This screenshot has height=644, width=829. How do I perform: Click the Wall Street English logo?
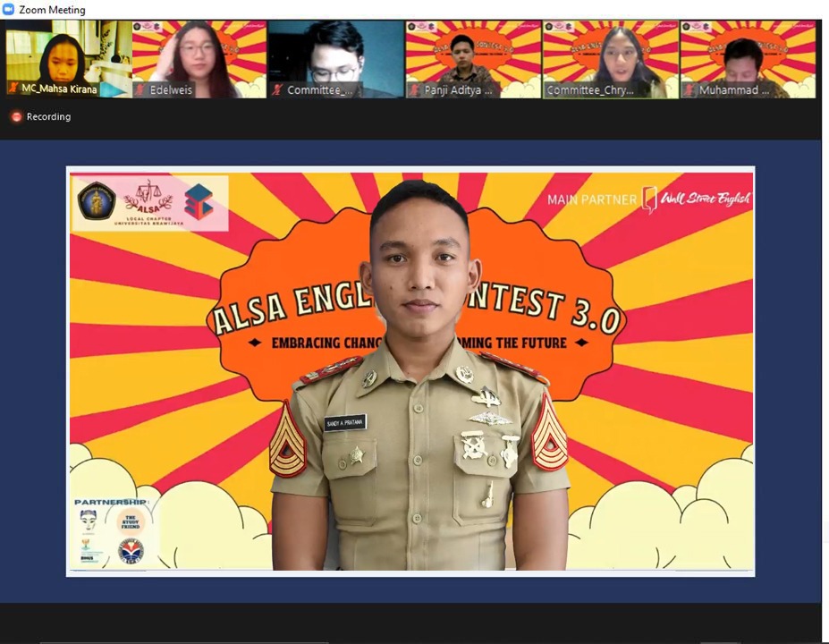pos(698,199)
